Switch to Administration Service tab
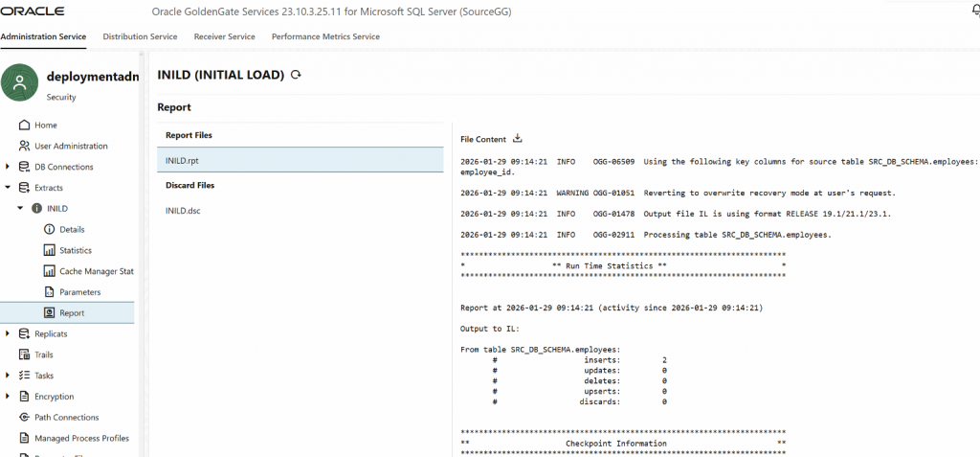Viewport: 980px width, 457px height. 43,36
